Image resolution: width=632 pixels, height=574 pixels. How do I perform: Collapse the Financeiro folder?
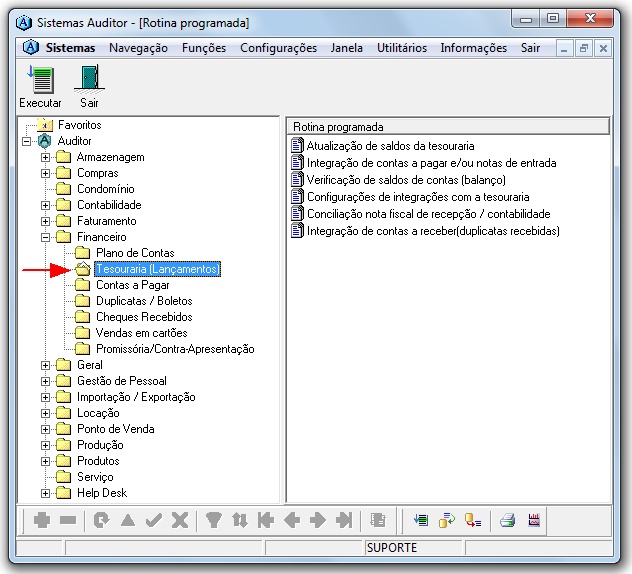pyautogui.click(x=46, y=237)
